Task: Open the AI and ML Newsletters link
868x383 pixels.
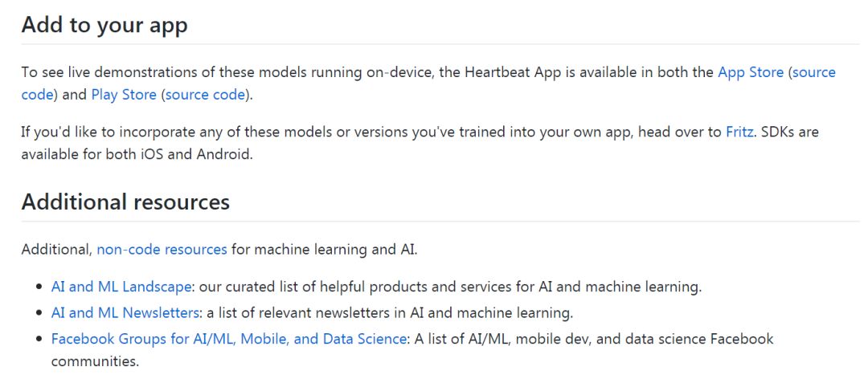Action: [125, 313]
